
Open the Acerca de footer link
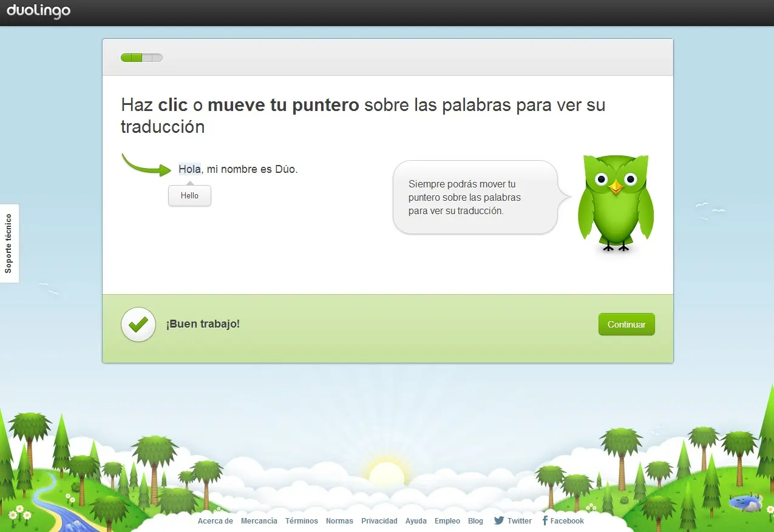point(216,521)
